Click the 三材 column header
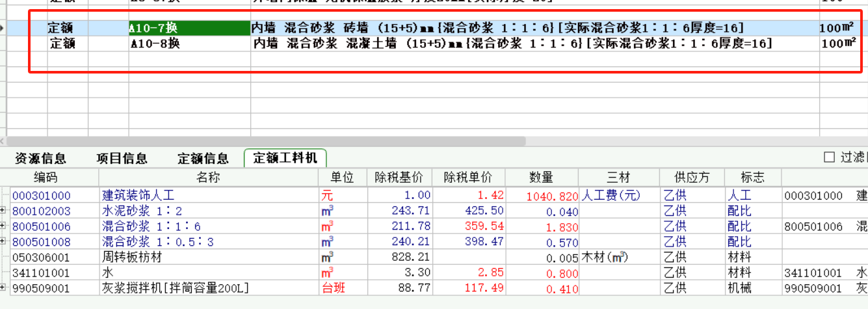The image size is (868, 309). pos(618,177)
